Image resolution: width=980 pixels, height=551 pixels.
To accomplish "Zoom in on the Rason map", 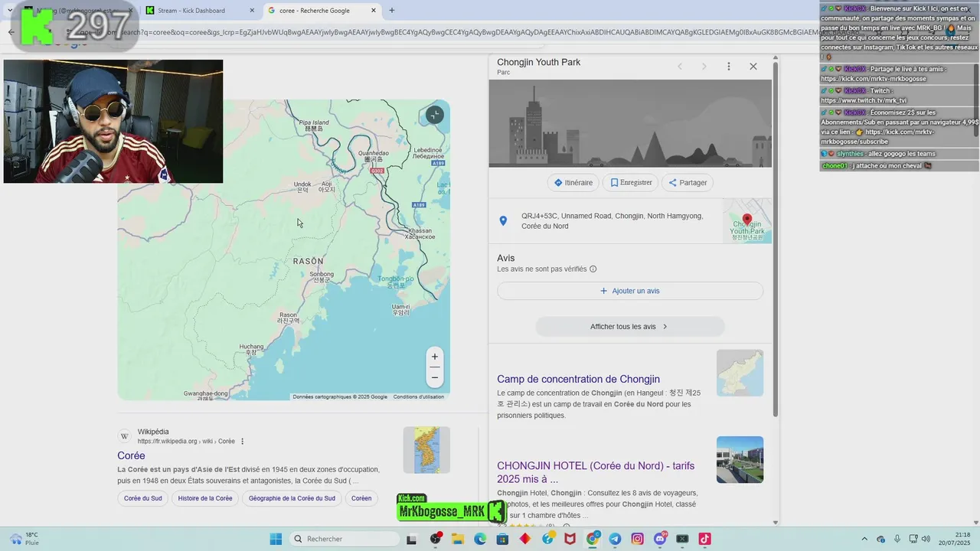I will click(435, 357).
